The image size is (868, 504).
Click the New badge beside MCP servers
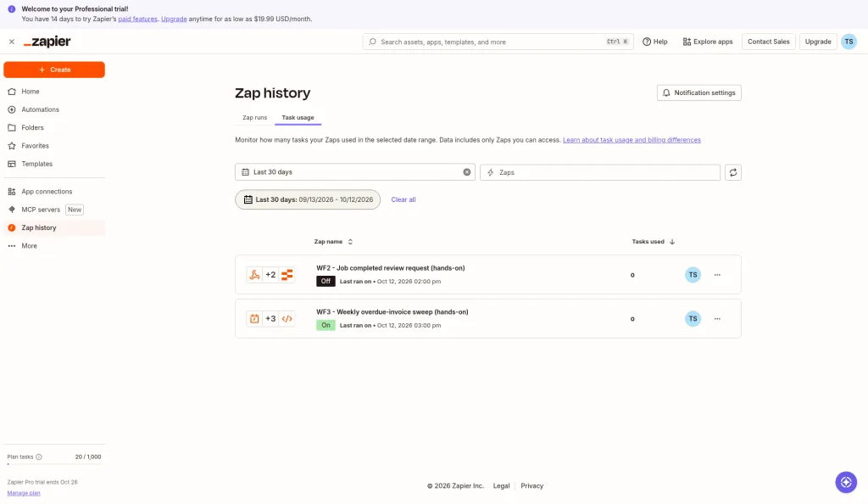(x=75, y=210)
